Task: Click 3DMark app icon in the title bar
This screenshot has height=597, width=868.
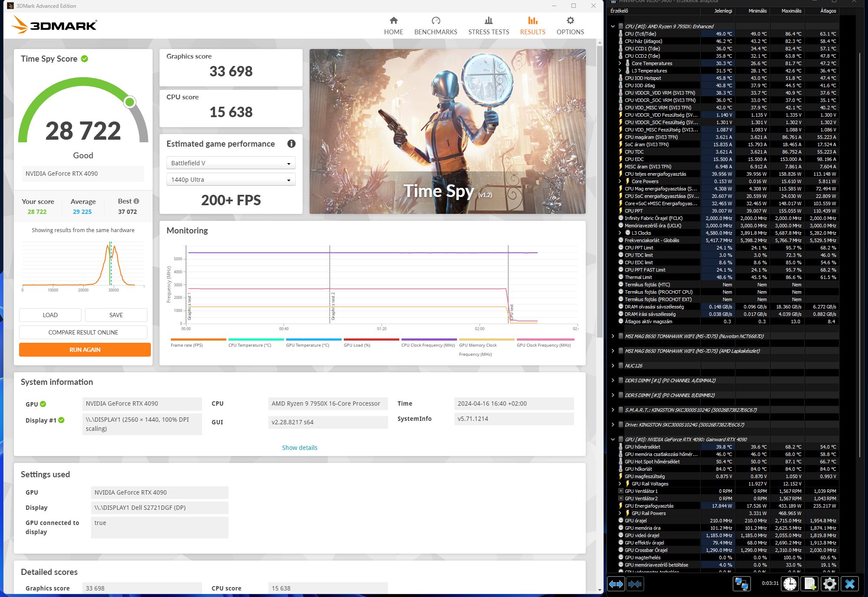Action: point(10,6)
